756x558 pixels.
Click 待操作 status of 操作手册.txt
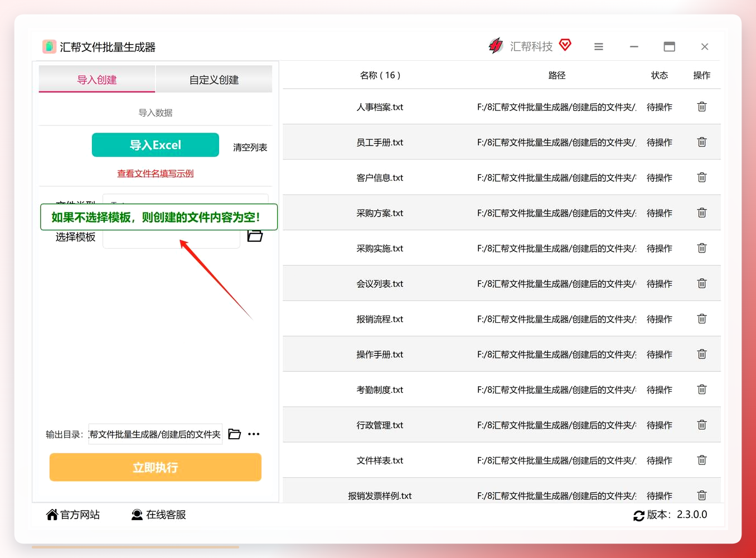coord(660,355)
